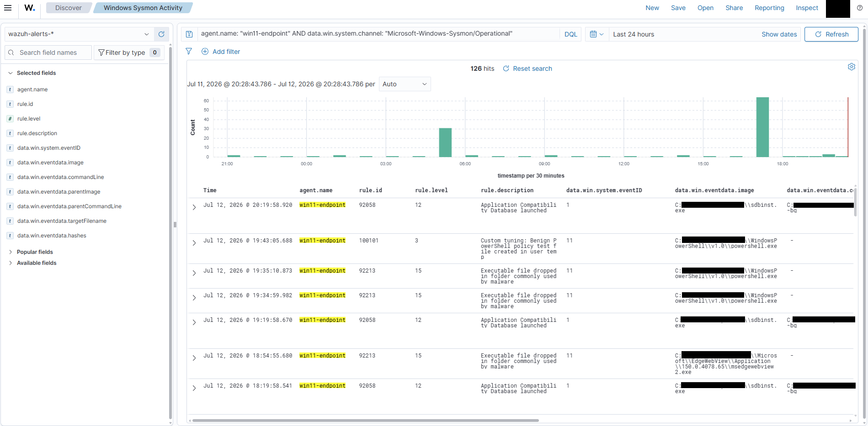This screenshot has height=426, width=868.
Task: Open the hamburger navigation menu
Action: point(8,8)
